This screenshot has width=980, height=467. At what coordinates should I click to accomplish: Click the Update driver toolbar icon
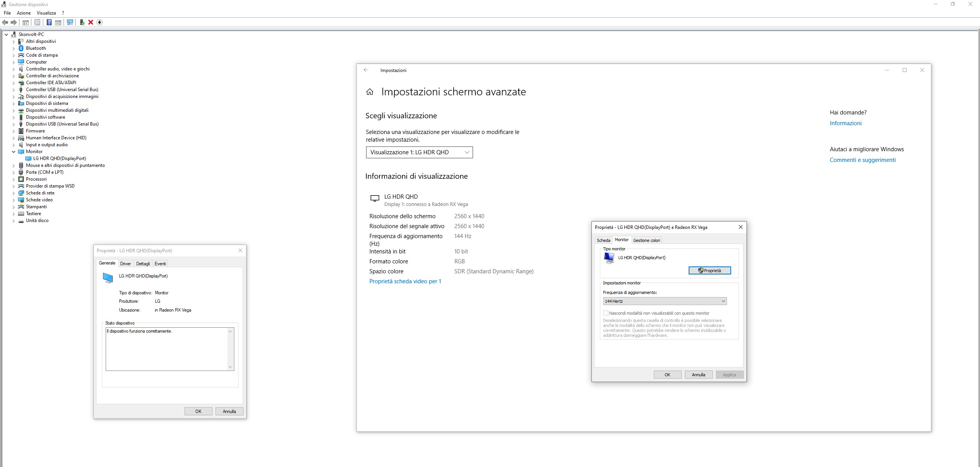[82, 22]
